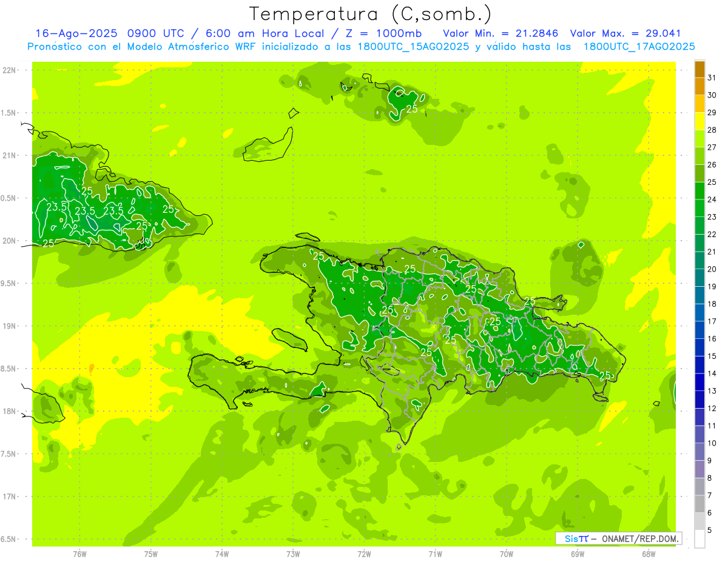Click the '73W' longitude axis label
Screen dimensions: 728x562
pos(293,554)
